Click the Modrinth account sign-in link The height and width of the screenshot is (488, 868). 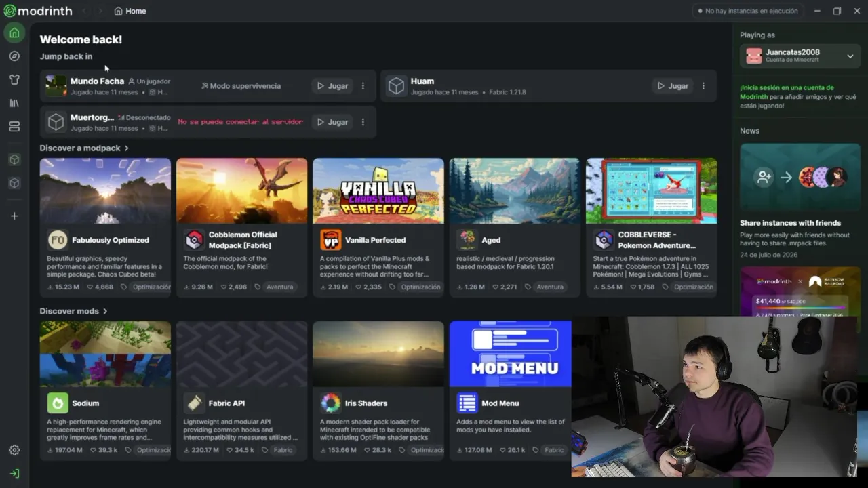coord(787,92)
